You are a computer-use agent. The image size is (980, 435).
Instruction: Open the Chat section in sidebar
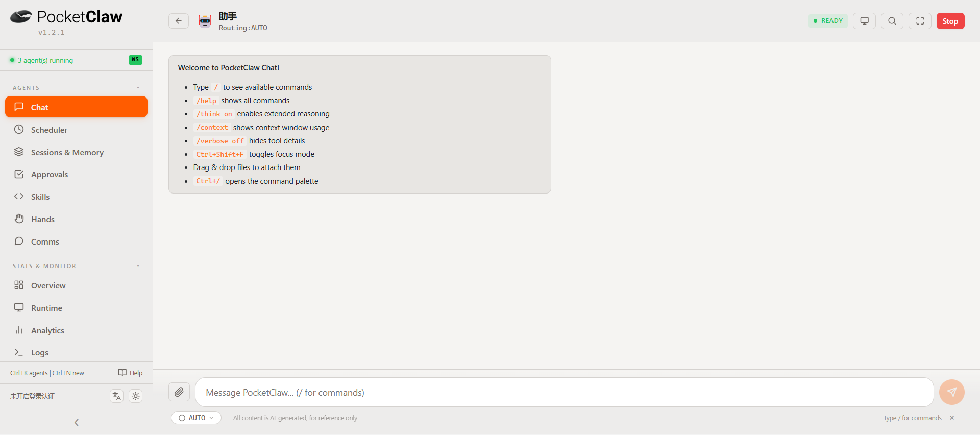[76, 107]
